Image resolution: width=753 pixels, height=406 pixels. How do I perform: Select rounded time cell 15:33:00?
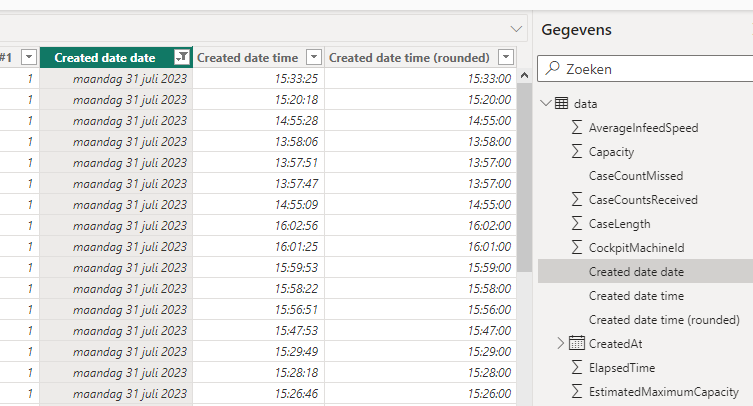point(421,78)
